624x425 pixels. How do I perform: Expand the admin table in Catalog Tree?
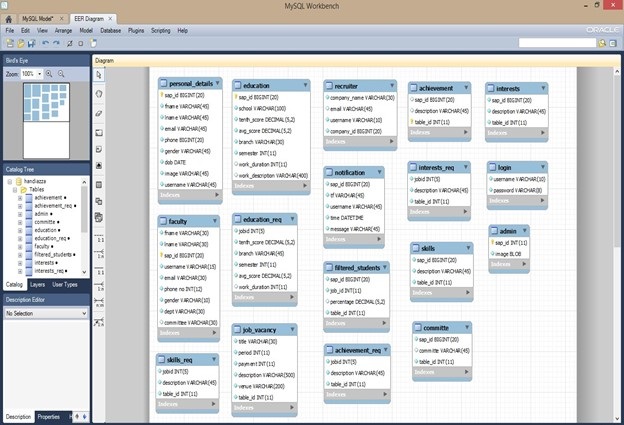pos(20,214)
